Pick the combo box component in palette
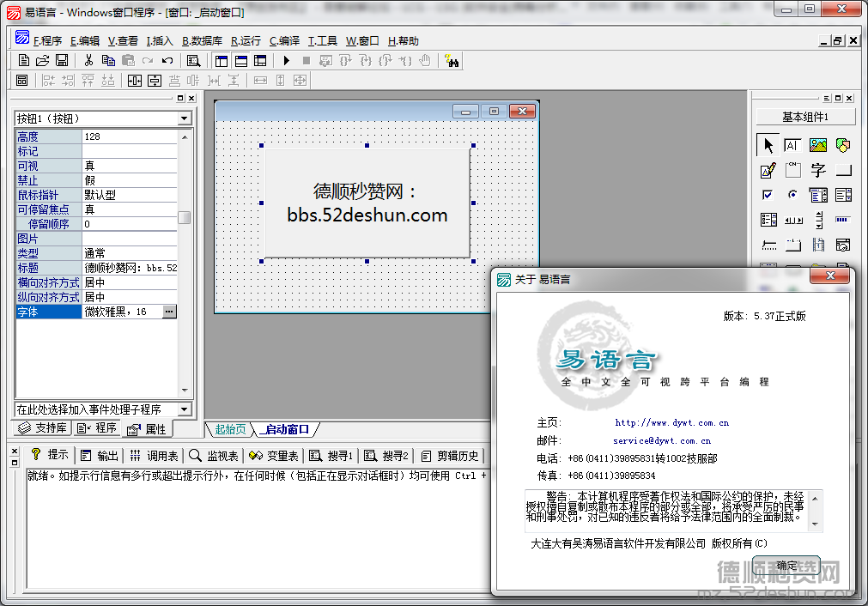The image size is (868, 606). click(x=817, y=195)
